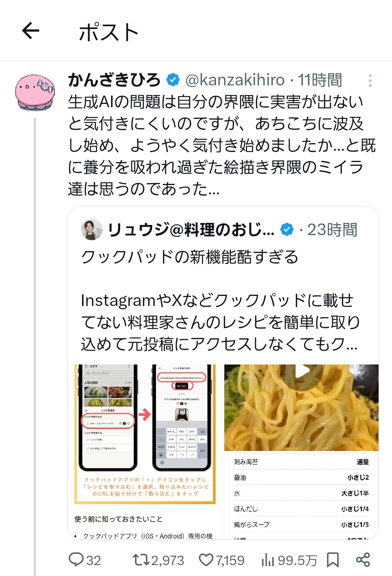
Task: Open かんざきひろ's pink profile avatar
Action: (x=34, y=92)
